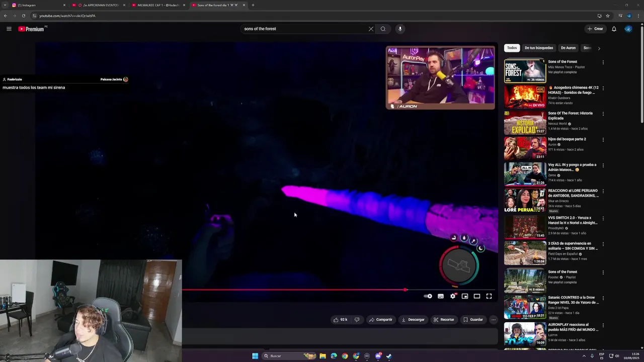Open the Sons of the Forest Fooster playlist title
The width and height of the screenshot is (644, 362).
click(562, 272)
